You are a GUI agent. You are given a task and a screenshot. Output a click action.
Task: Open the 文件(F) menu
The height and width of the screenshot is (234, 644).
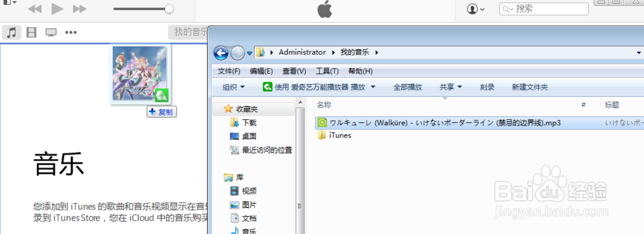229,71
